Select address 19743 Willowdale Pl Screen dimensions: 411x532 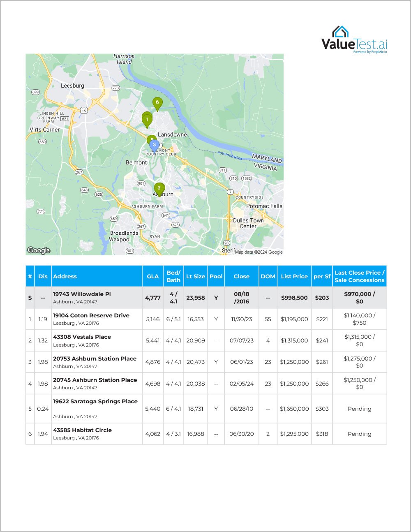pyautogui.click(x=82, y=294)
